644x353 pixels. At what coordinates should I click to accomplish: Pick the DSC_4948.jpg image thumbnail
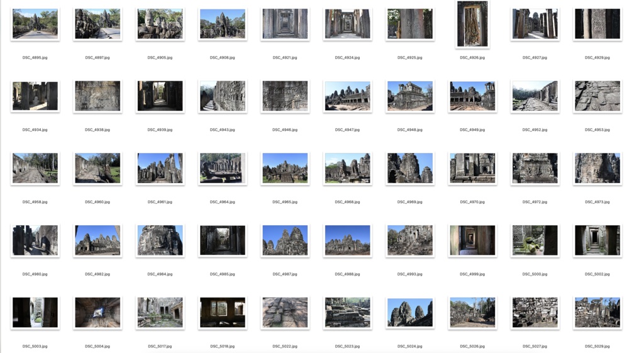click(x=409, y=96)
